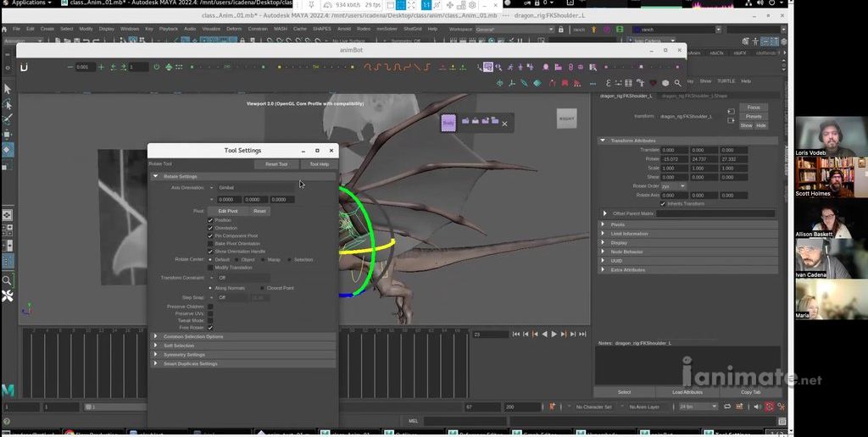Viewport: 868px width, 437px height.
Task: Toggle the Position checkbox in Tool Settings
Action: [210, 220]
